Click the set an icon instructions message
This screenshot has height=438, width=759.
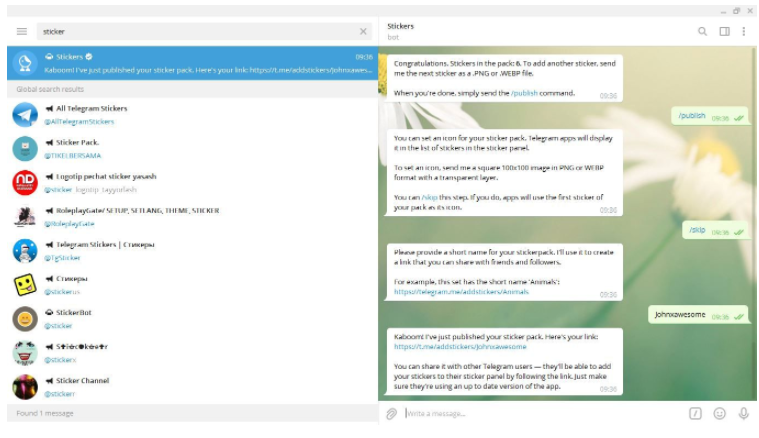(504, 173)
